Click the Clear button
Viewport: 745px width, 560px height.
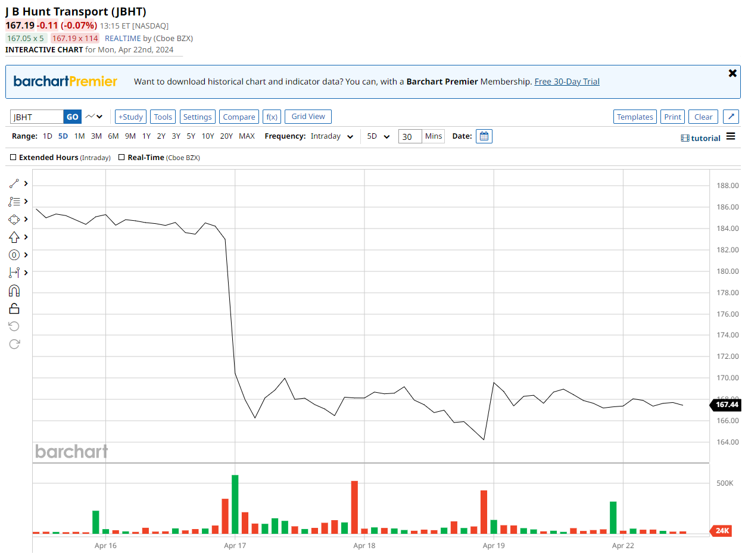(703, 117)
